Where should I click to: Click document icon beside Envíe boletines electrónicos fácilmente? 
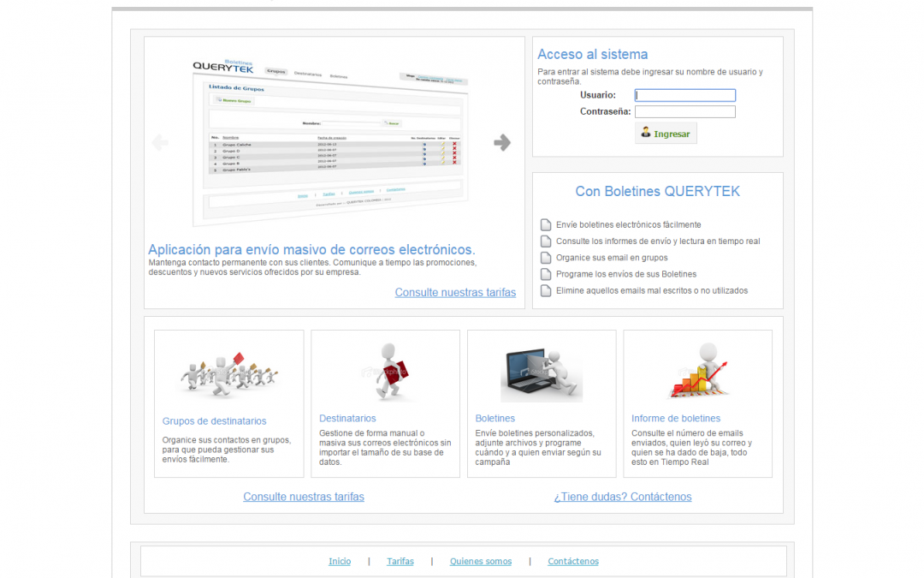tap(546, 224)
